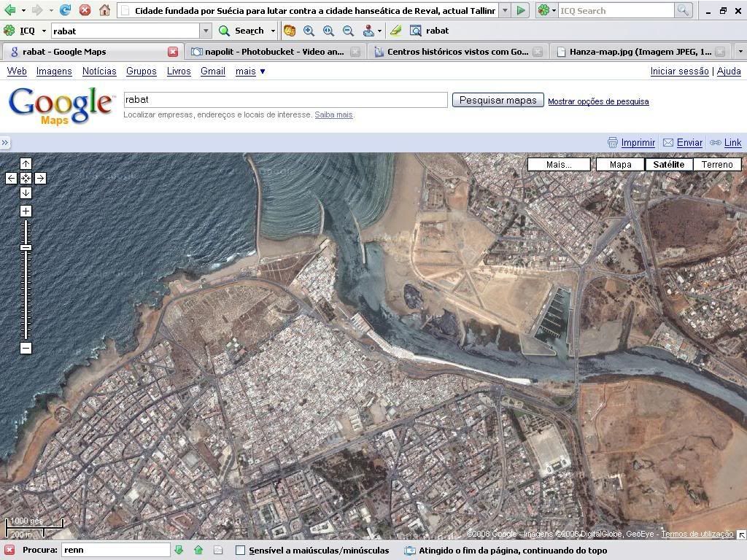Click the browser home icon

click(104, 10)
